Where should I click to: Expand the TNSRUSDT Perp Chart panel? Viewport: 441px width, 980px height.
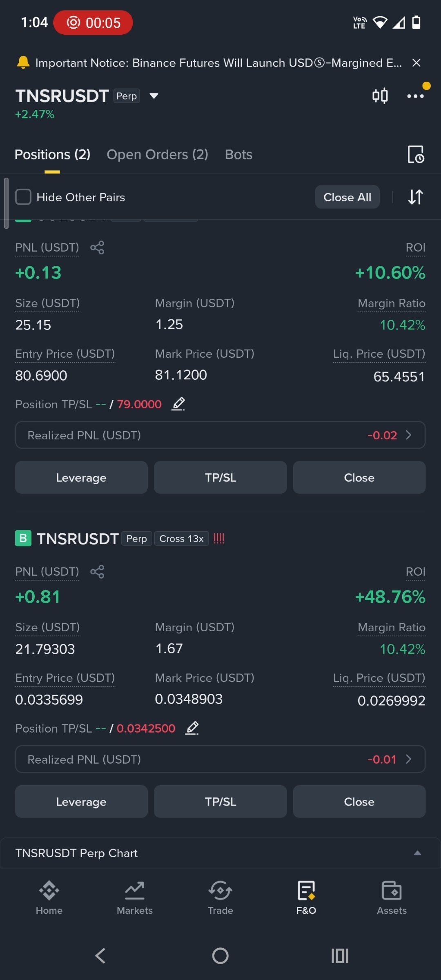click(220, 853)
